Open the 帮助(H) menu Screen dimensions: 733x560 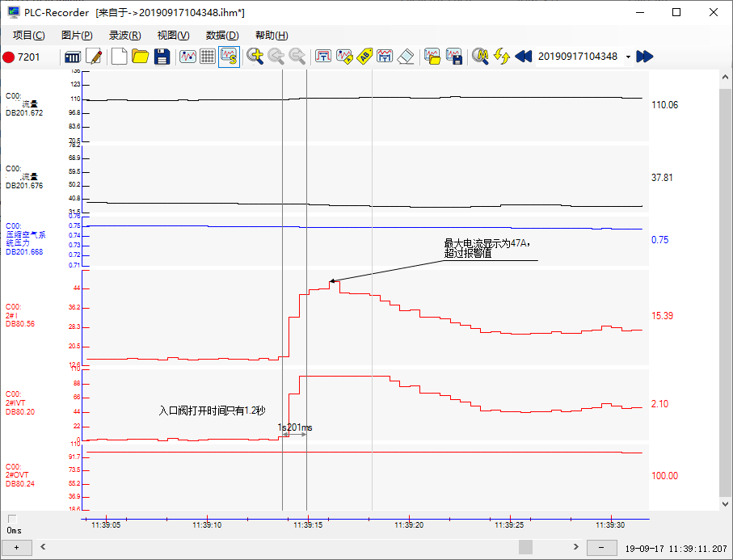point(271,36)
